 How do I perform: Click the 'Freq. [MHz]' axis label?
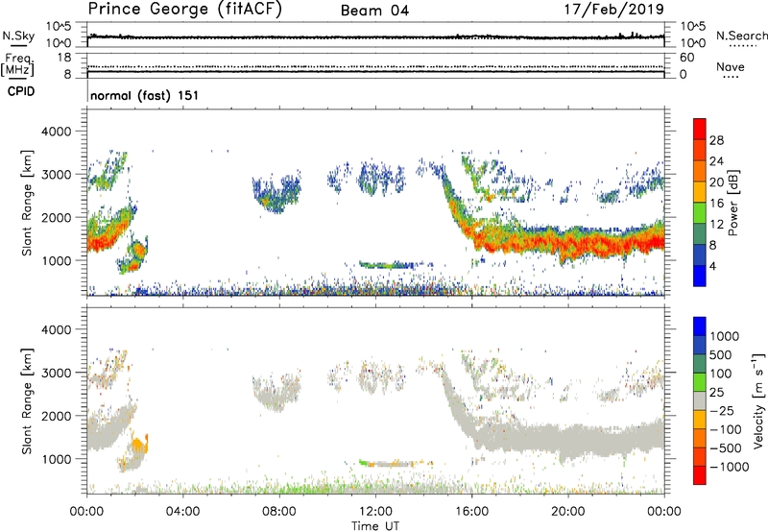17,65
